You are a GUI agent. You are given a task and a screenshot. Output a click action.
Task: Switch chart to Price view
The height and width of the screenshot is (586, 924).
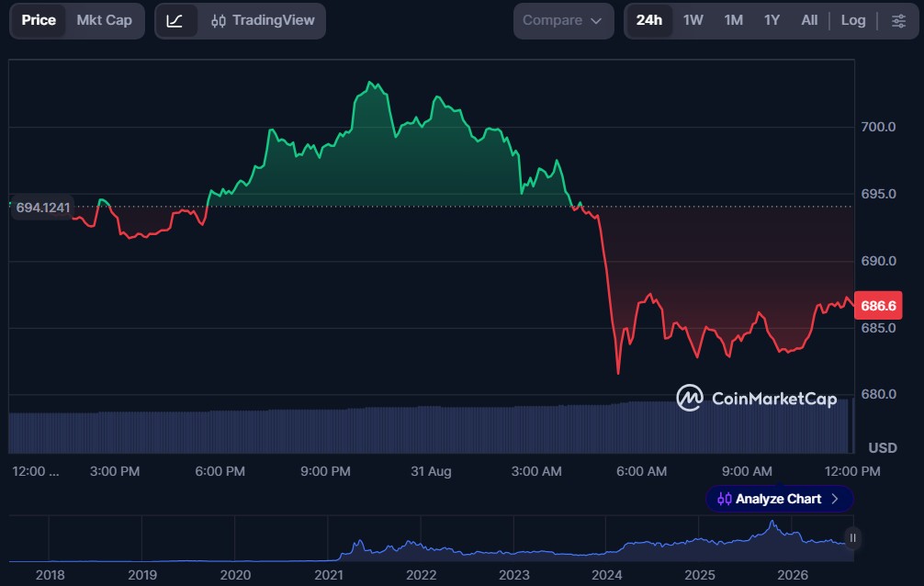(39, 20)
